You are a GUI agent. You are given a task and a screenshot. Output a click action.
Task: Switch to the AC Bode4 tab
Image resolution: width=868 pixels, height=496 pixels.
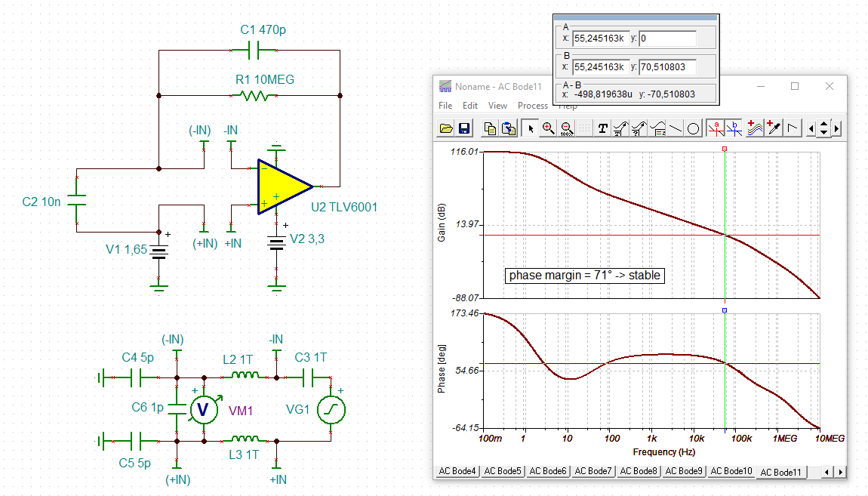coord(457,471)
